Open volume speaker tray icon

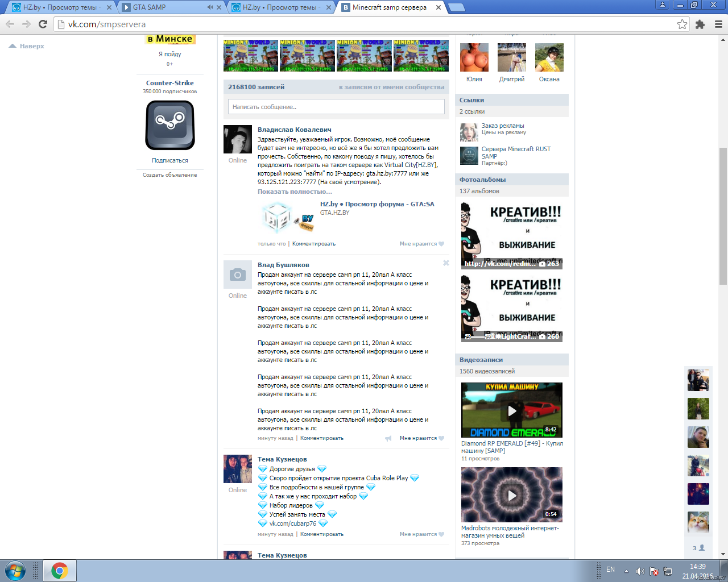coord(640,571)
